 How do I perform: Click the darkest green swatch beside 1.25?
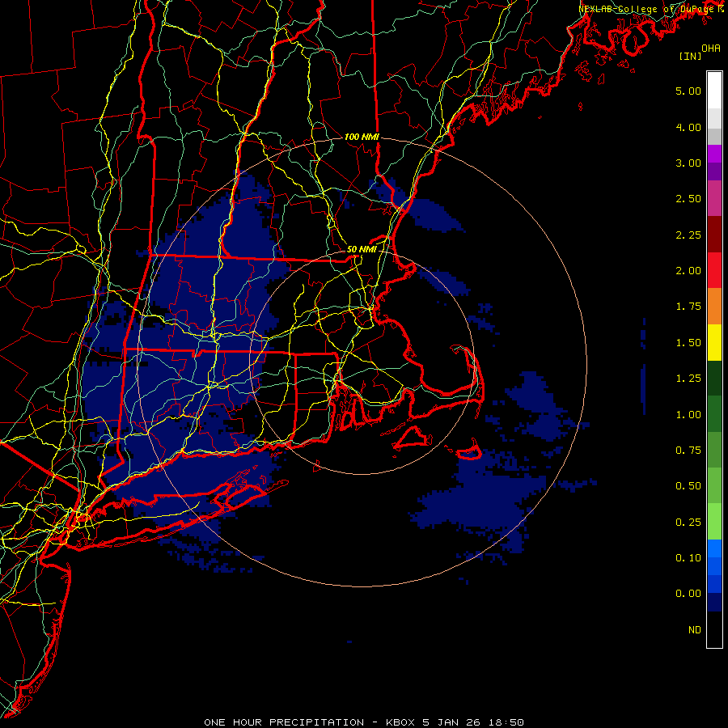[x=714, y=378]
